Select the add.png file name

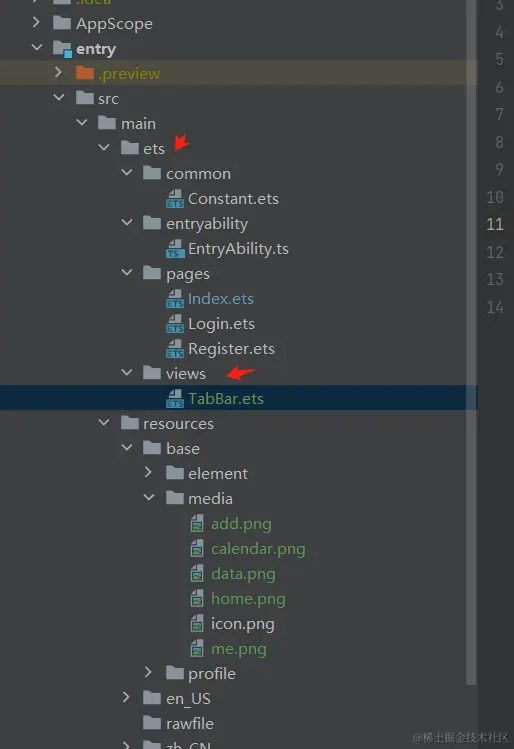click(241, 524)
